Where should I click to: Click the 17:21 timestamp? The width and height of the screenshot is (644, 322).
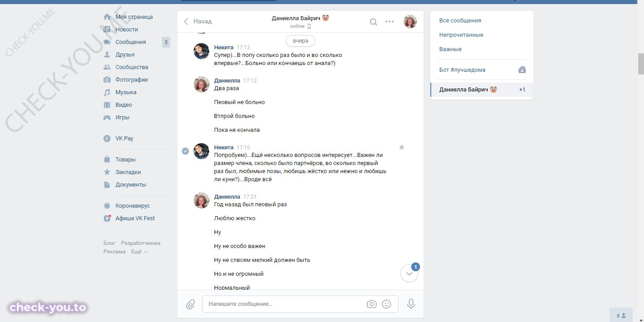click(x=249, y=197)
